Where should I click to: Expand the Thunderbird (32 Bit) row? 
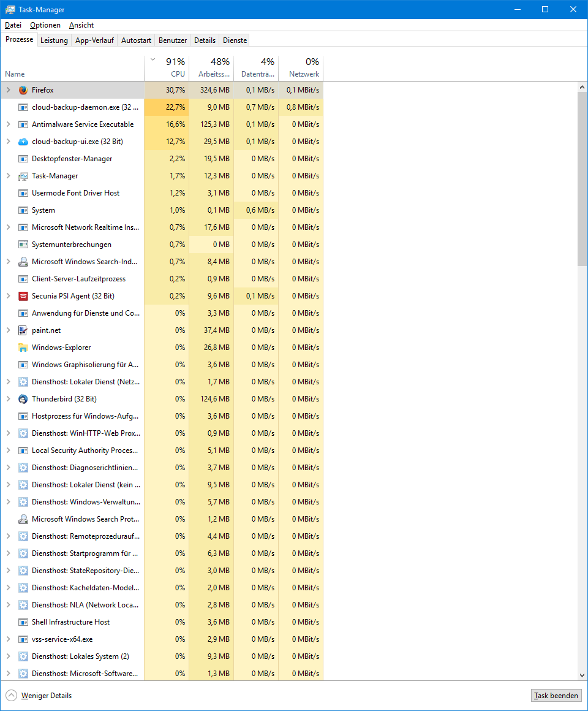(x=8, y=399)
